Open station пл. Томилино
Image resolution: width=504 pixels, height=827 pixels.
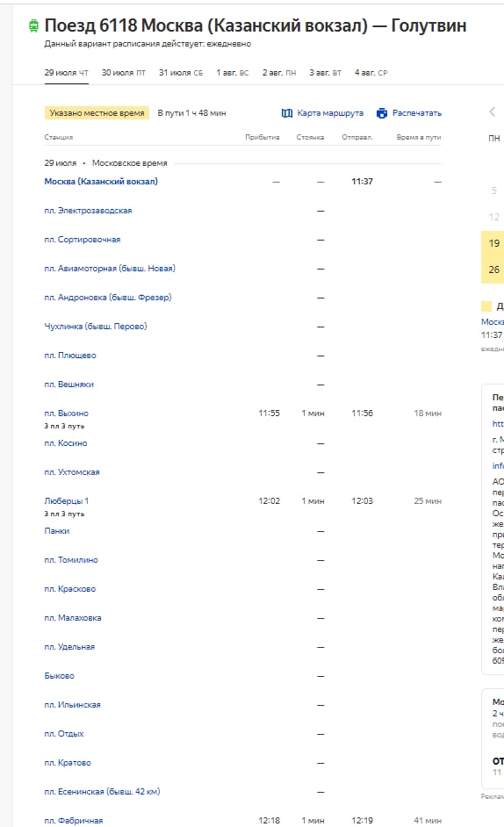tap(71, 560)
